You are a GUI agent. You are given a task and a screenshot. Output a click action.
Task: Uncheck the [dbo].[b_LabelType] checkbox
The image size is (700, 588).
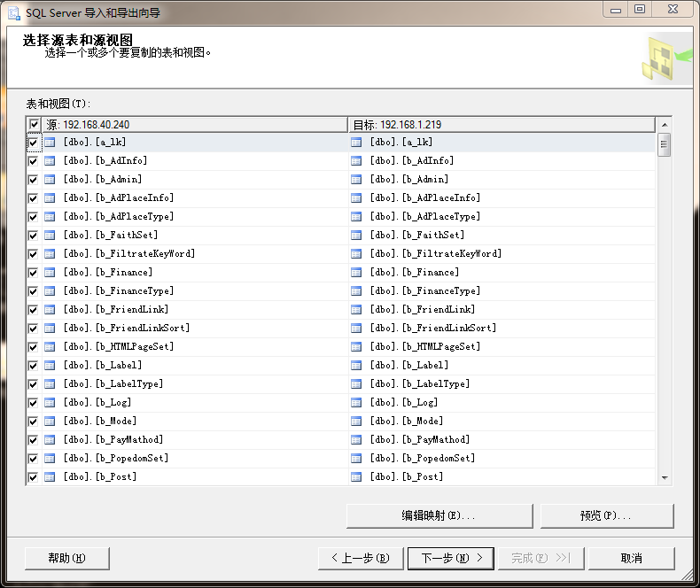click(33, 384)
